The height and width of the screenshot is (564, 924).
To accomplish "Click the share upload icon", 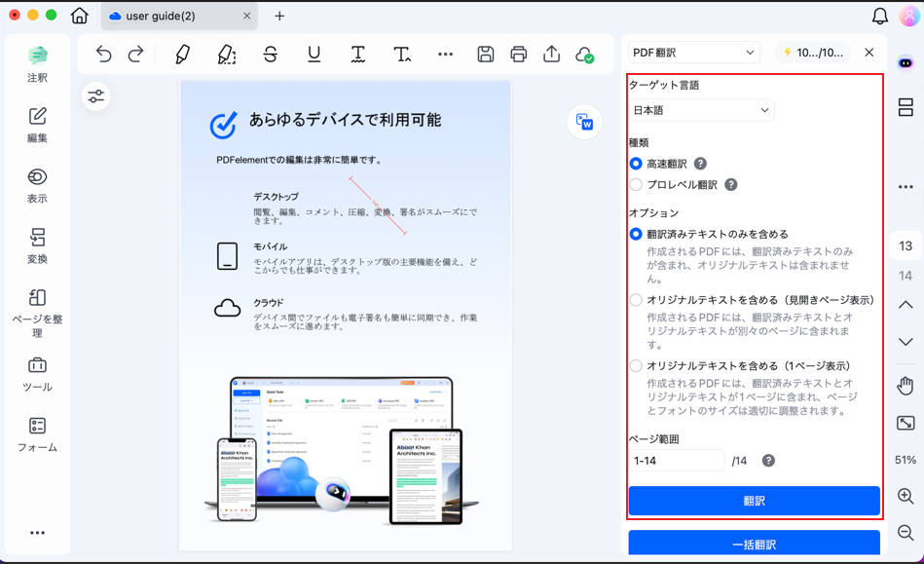I will pos(552,55).
